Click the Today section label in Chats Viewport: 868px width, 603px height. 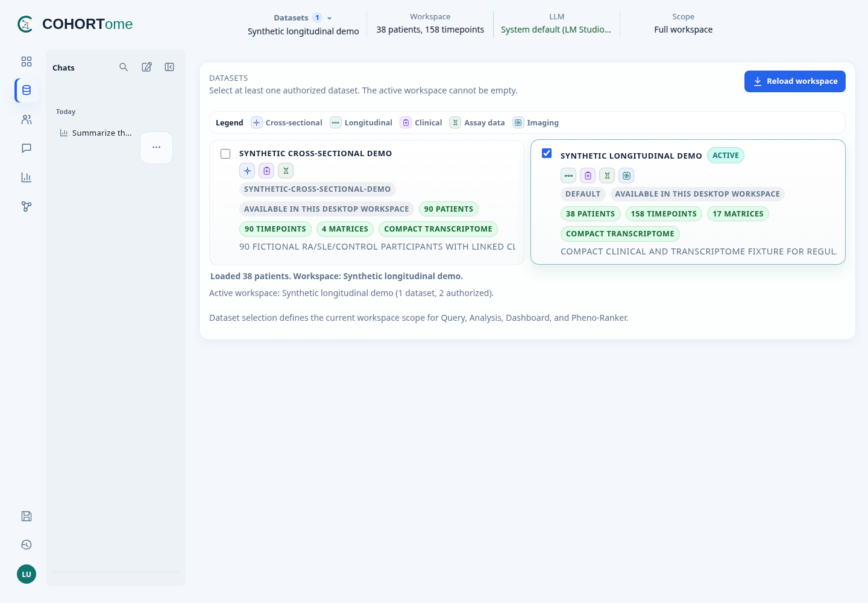click(66, 112)
